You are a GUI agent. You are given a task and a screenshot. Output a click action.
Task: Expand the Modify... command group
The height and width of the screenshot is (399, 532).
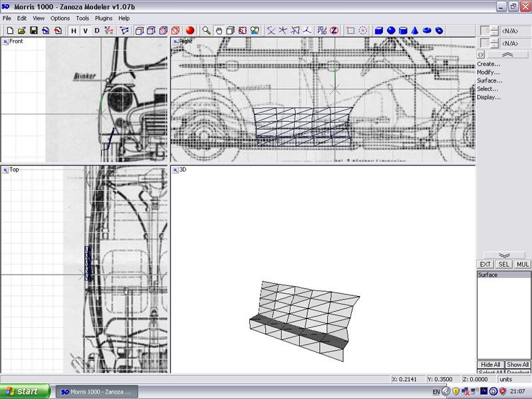pyautogui.click(x=489, y=72)
